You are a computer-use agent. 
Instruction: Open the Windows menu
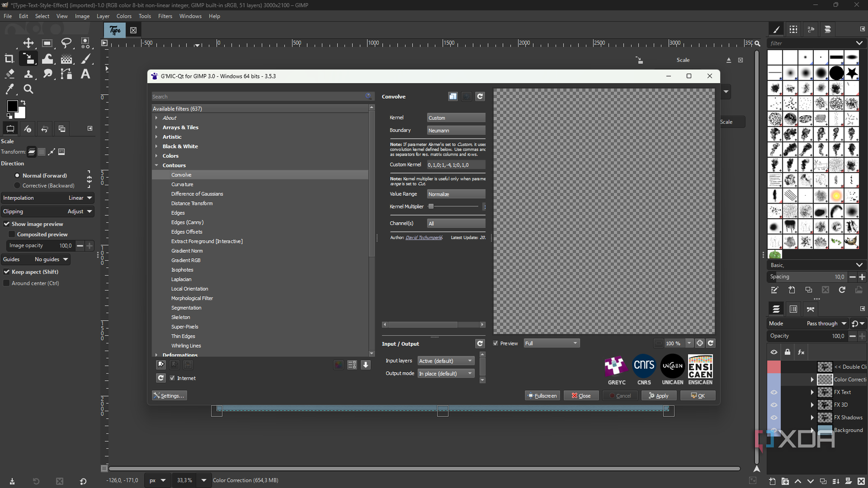(x=190, y=16)
